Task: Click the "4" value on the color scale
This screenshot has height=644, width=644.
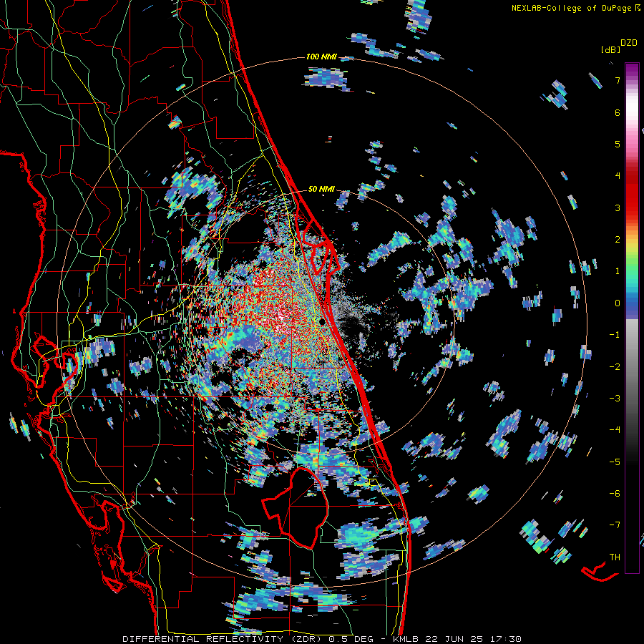Action: (x=618, y=176)
